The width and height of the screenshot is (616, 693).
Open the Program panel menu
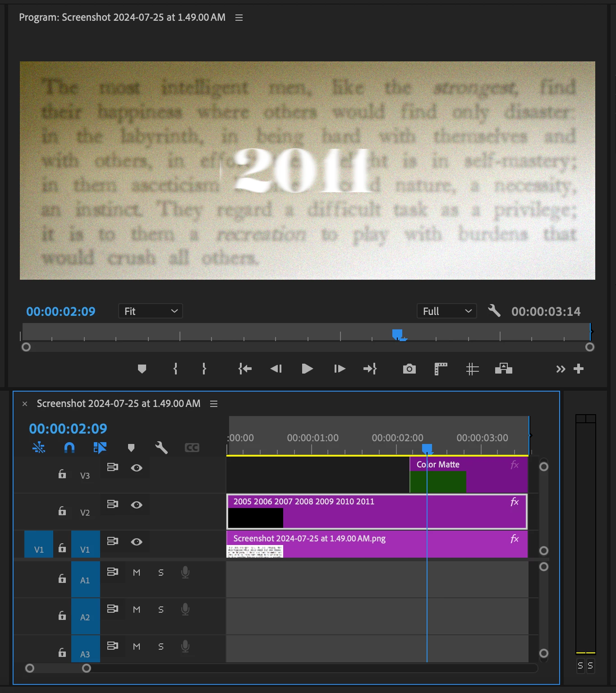click(x=239, y=18)
